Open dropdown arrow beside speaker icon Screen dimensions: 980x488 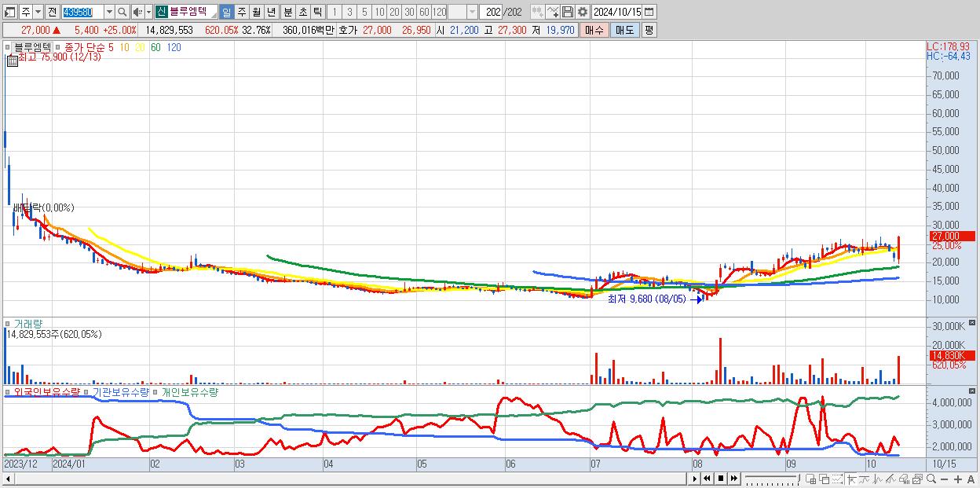click(x=148, y=12)
